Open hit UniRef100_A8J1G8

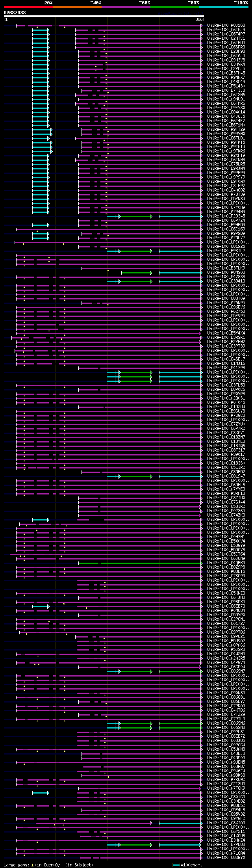pos(226,25)
